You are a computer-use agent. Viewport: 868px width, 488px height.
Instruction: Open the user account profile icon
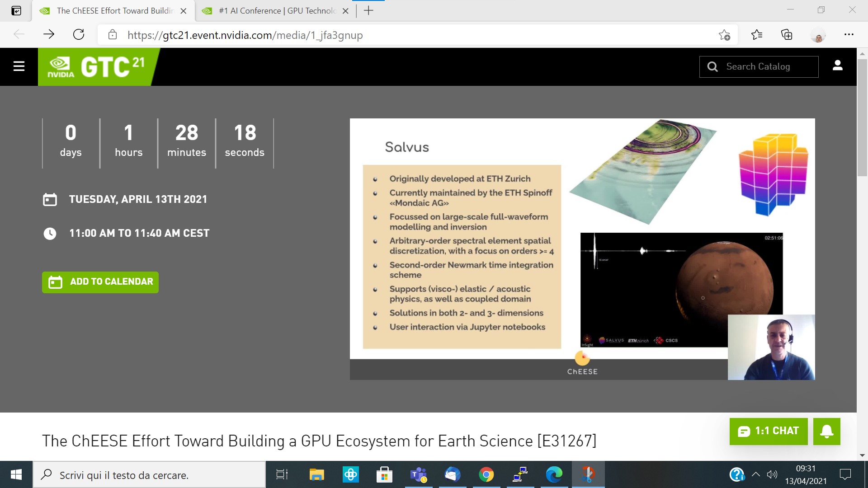click(x=838, y=66)
